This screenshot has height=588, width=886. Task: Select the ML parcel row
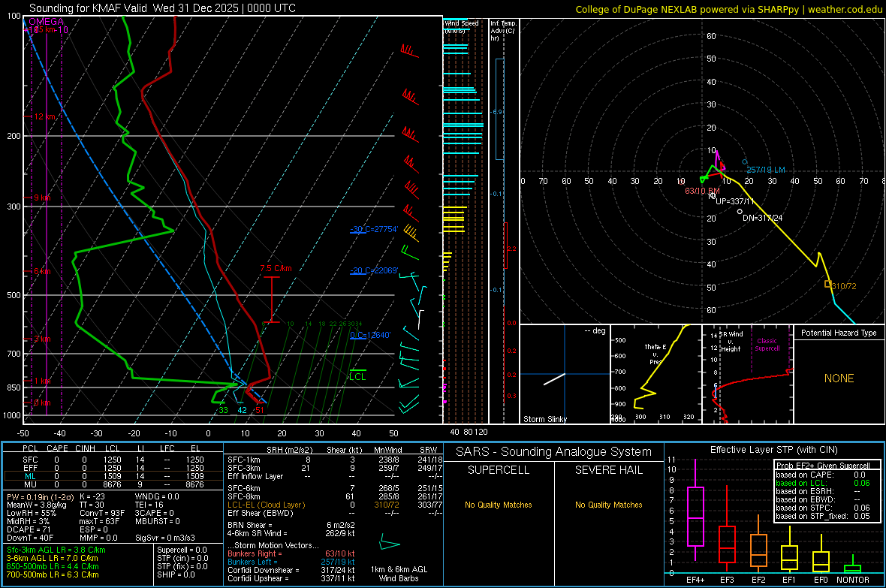coord(113,476)
